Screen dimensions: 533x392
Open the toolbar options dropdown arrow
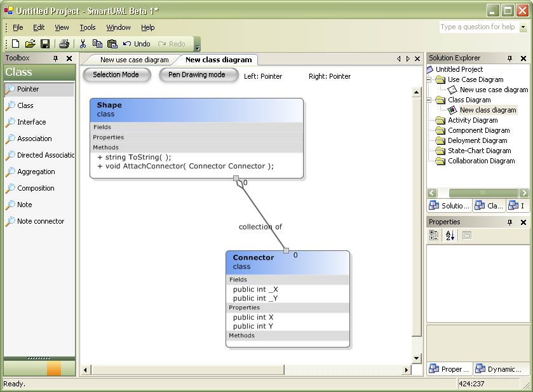(197, 48)
